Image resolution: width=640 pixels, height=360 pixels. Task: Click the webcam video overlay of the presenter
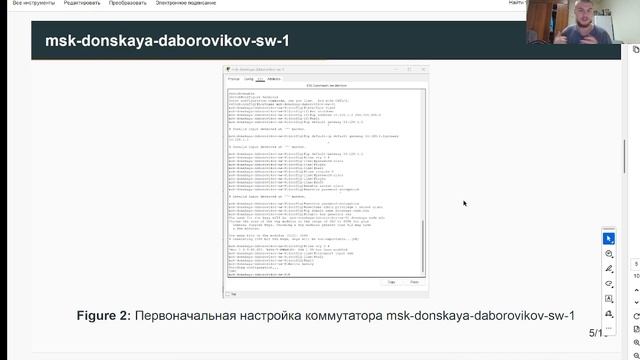[583, 22]
